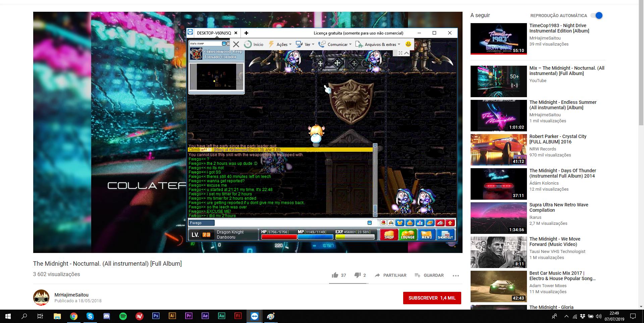Screen dimensions: 644x323
Task: Open the game Cash Shop button
Action: 389,235
